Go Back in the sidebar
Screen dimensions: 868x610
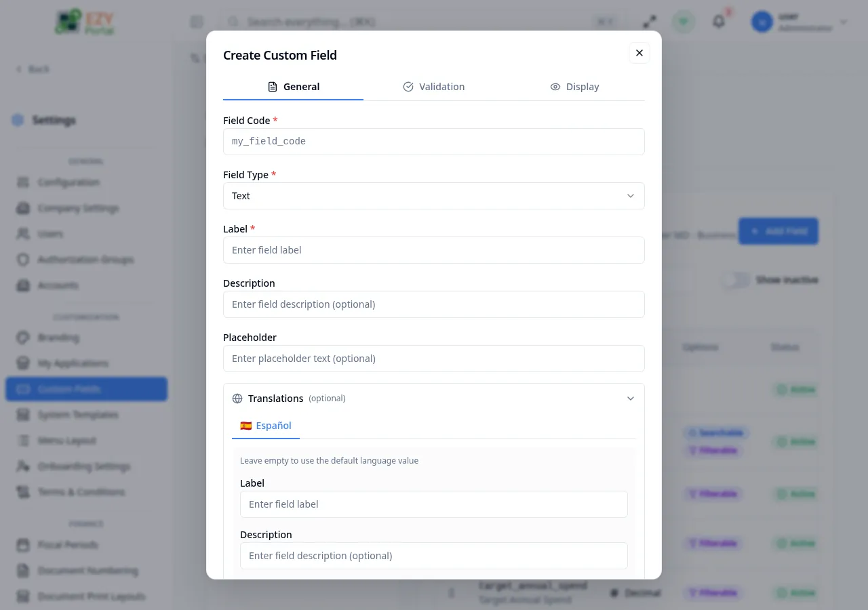click(x=33, y=69)
